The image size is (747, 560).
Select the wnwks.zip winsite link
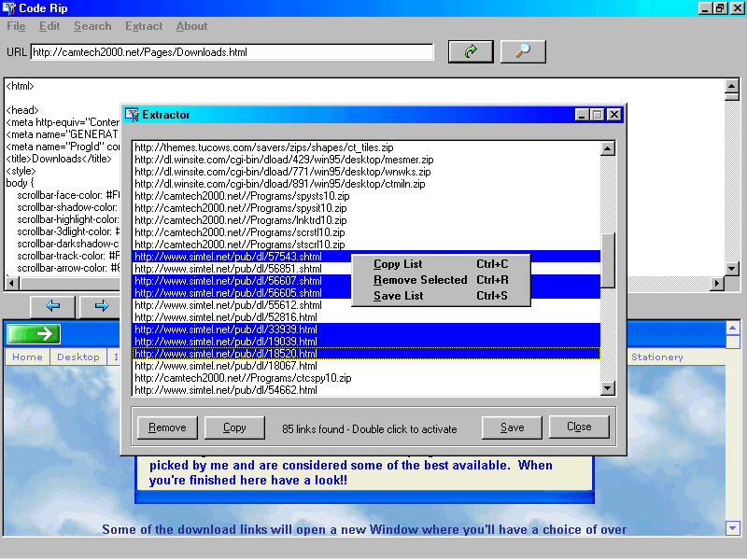366,172
